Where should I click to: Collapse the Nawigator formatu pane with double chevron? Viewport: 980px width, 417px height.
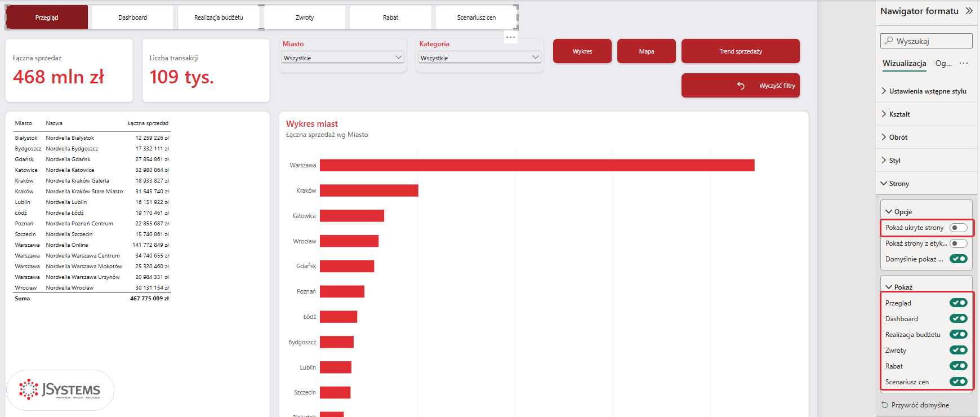[x=969, y=11]
